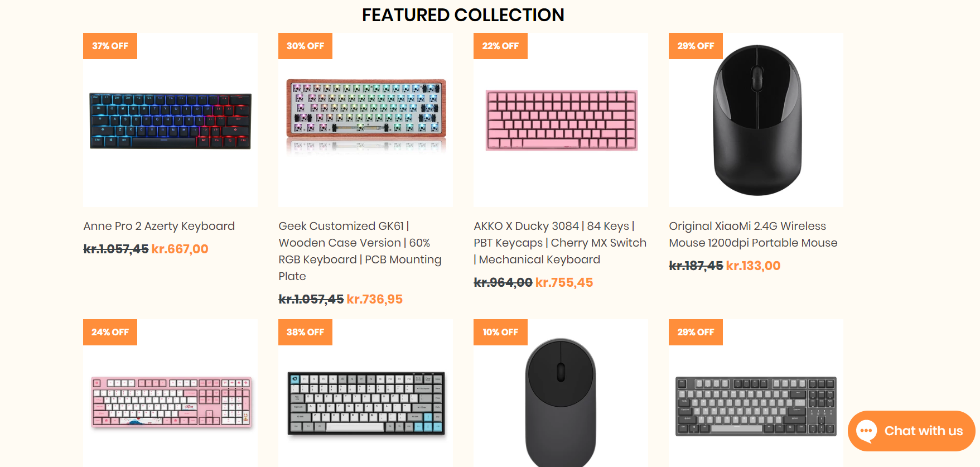Open the pink and white full-size keyboard image
Screen dimensions: 980x467
click(171, 402)
